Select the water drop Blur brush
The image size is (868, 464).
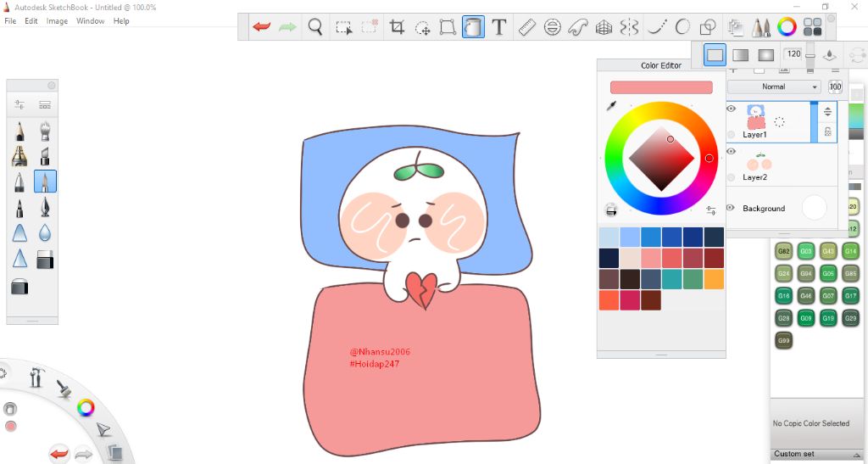tap(45, 233)
